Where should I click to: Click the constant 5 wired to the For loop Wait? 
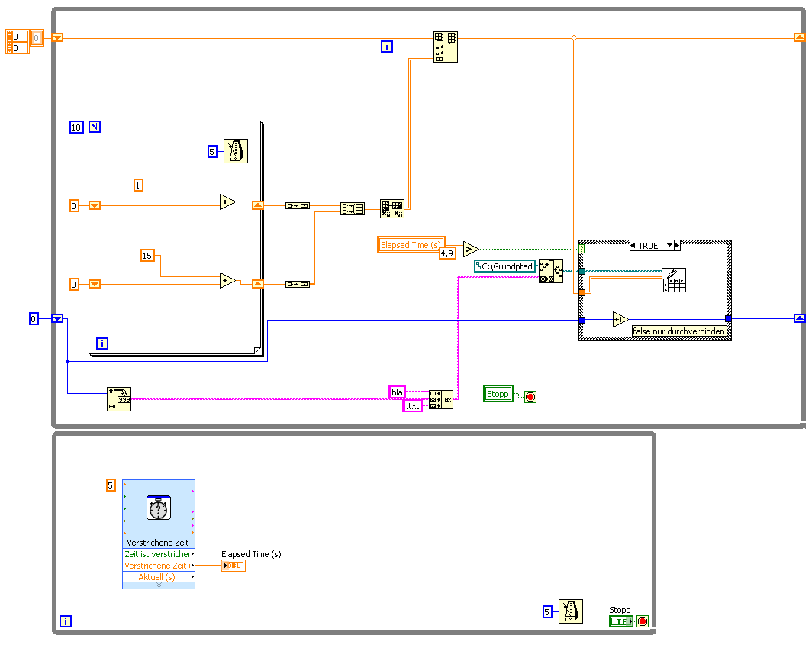click(x=212, y=152)
